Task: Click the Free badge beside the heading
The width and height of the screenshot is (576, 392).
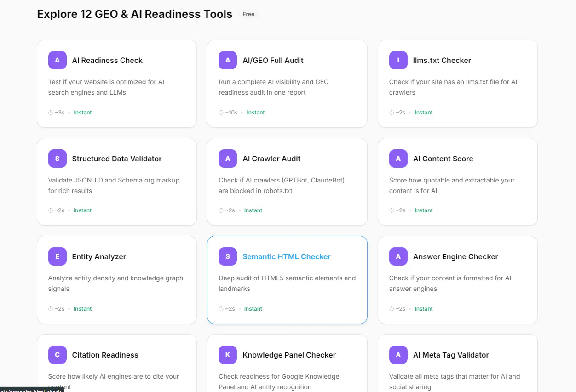Action: pyautogui.click(x=248, y=14)
